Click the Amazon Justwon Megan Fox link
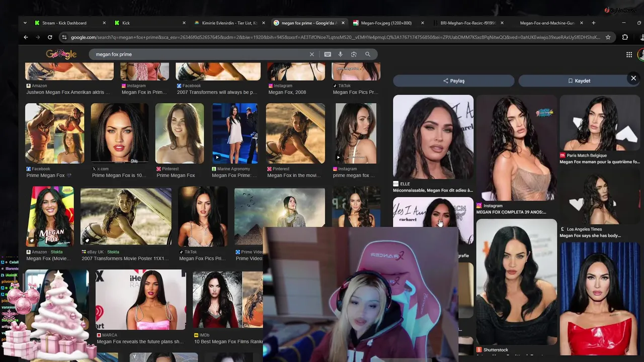The width and height of the screenshot is (644, 362). coord(68,92)
